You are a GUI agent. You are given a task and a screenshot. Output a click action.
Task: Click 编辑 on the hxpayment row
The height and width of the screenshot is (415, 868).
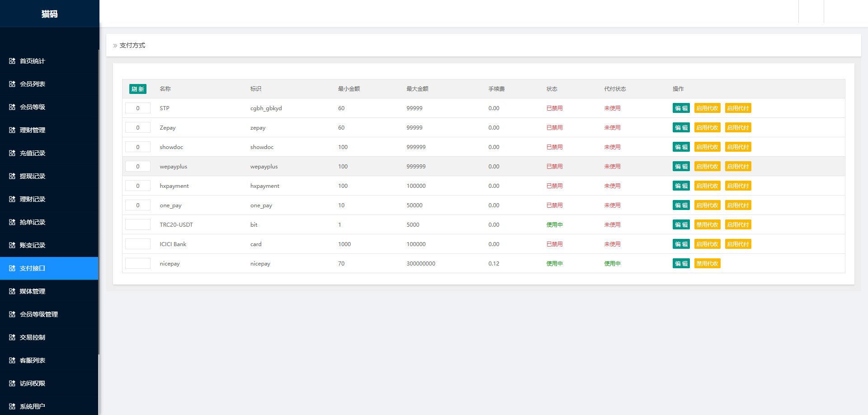coord(681,186)
